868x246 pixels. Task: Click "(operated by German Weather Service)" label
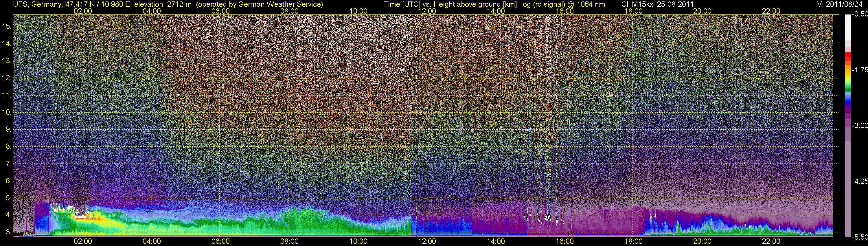[x=259, y=4]
